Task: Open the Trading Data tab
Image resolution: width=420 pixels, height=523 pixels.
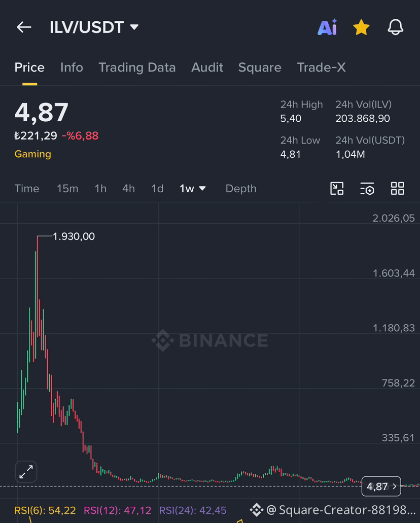Action: pyautogui.click(x=137, y=67)
